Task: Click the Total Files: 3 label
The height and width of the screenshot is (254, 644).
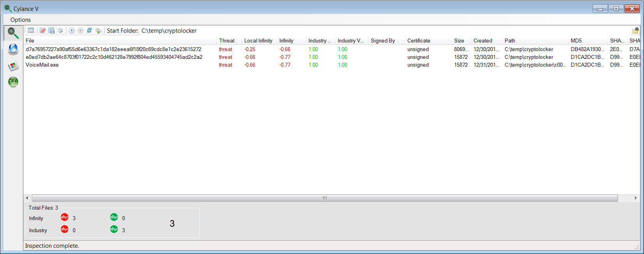Action: [x=43, y=208]
